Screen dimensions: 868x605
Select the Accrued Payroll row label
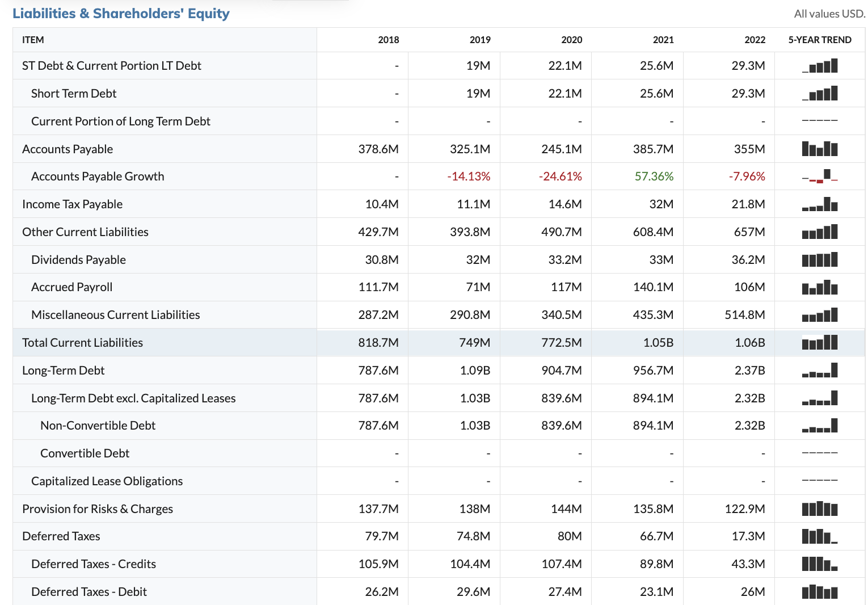pyautogui.click(x=72, y=287)
